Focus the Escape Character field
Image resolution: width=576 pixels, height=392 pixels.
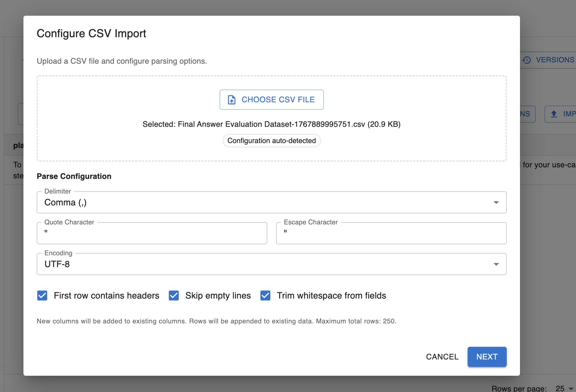pos(391,233)
